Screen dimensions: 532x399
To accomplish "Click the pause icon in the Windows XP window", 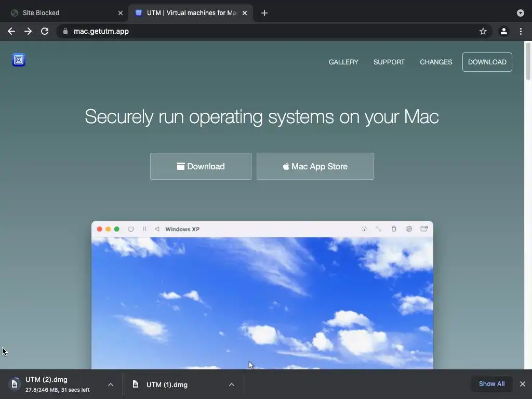I will tap(144, 229).
